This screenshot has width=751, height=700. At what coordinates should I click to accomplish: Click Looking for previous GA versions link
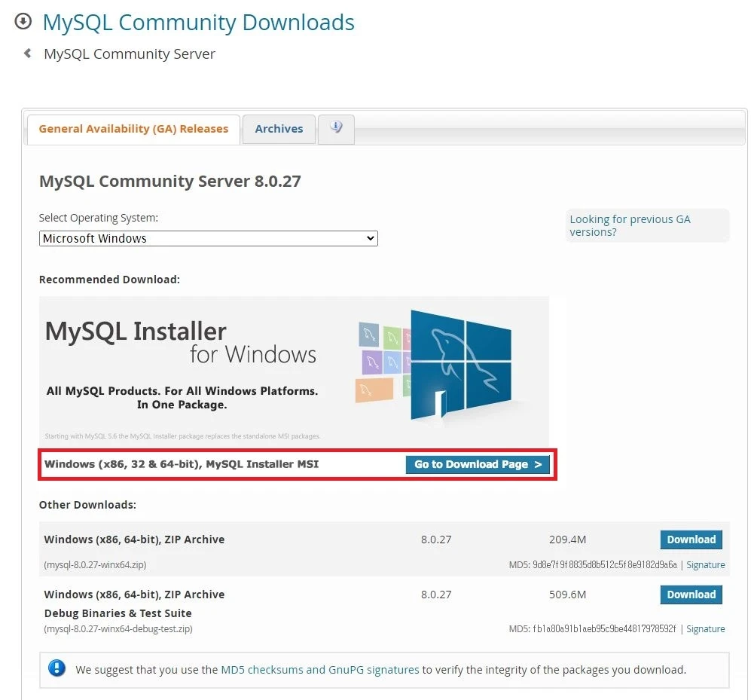tap(630, 225)
